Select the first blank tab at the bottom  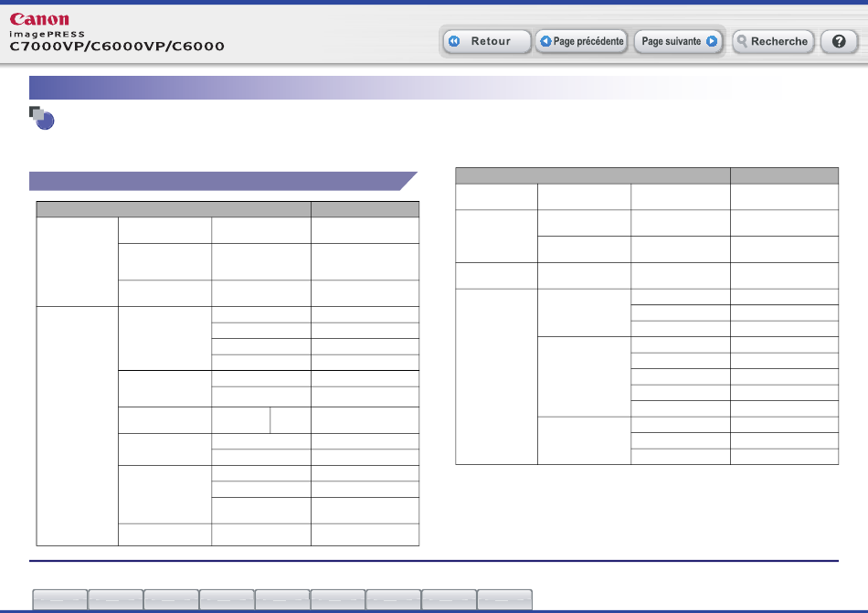pyautogui.click(x=60, y=599)
